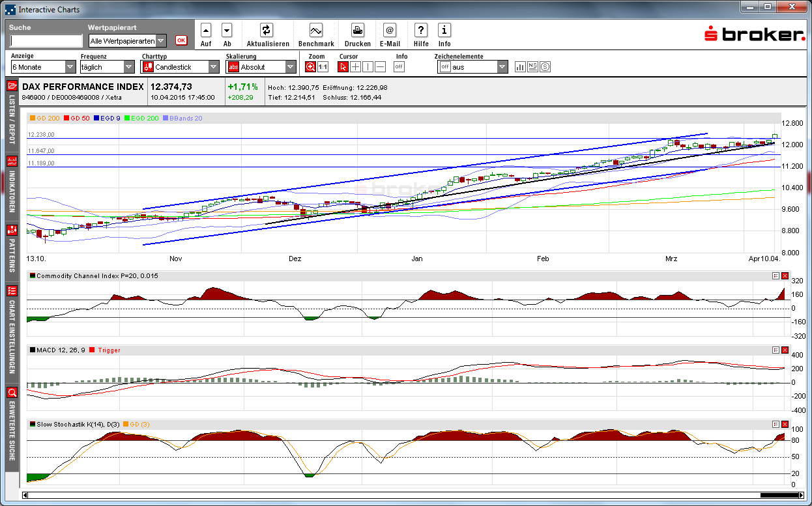The height and width of the screenshot is (506, 812).
Task: Reset zoom with the 1:1 icon
Action: [323, 66]
